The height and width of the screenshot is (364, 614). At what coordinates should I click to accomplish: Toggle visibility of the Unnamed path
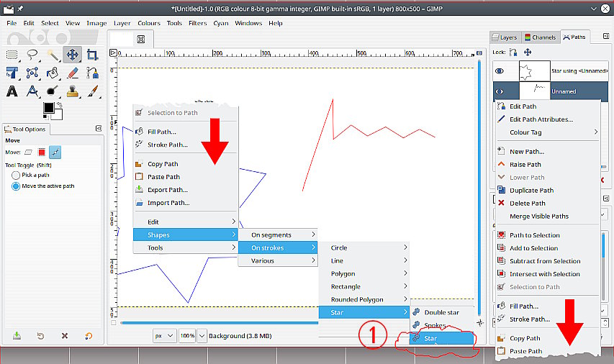point(501,91)
